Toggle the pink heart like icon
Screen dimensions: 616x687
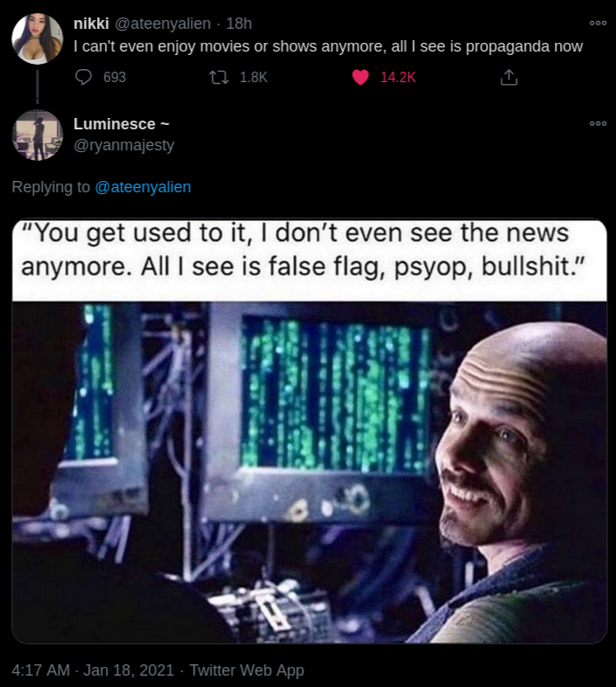361,78
